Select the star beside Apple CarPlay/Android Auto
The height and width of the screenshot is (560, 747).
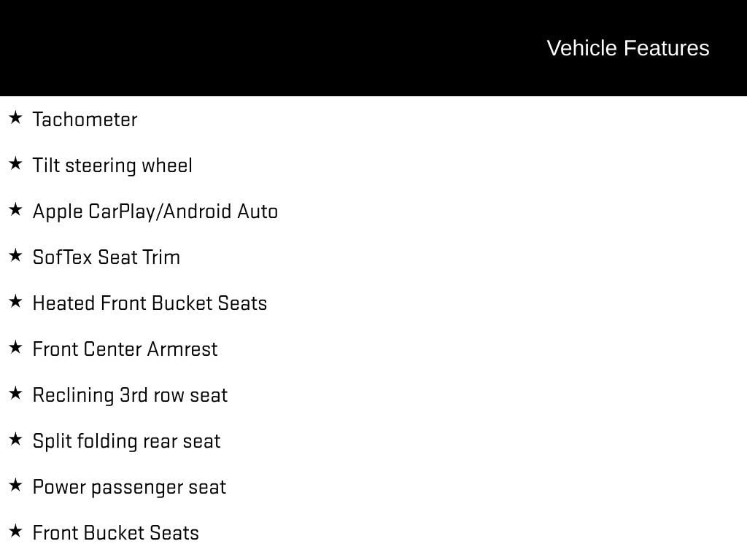(x=15, y=209)
